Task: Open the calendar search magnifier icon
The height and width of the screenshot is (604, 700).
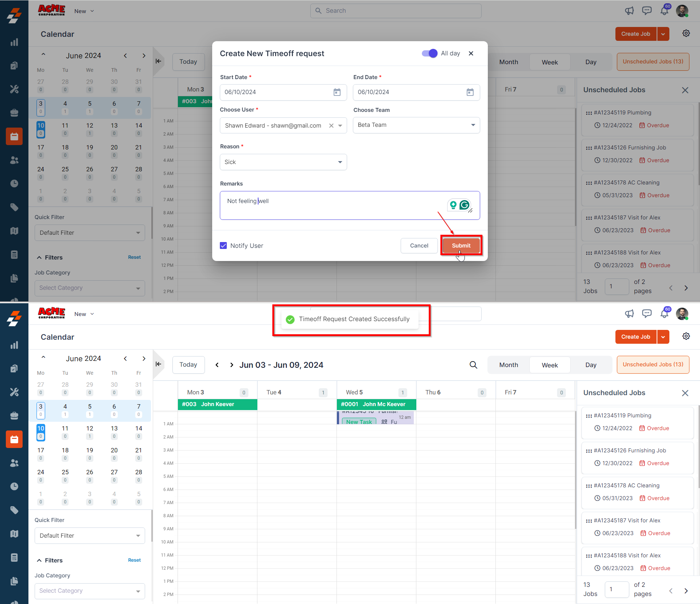Action: [x=473, y=365]
